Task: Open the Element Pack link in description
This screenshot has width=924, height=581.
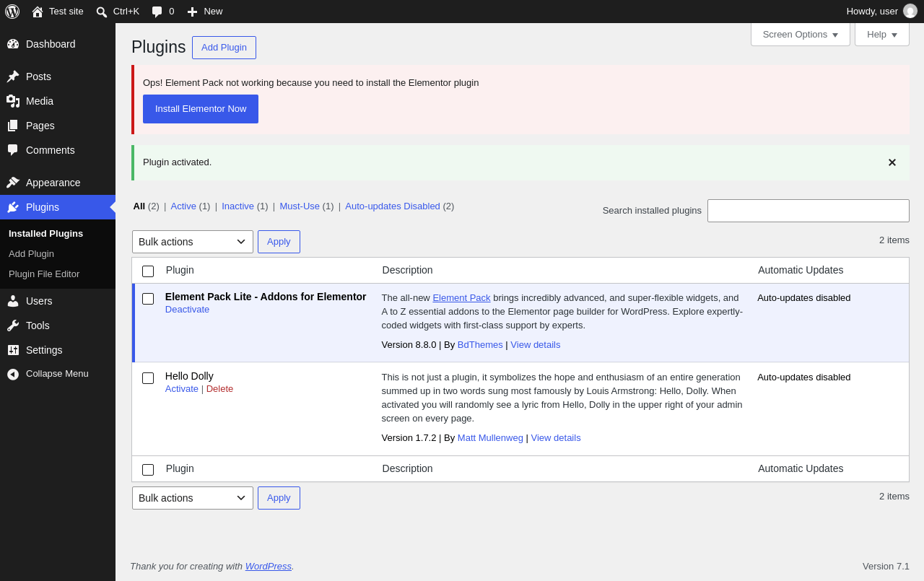Action: [x=461, y=298]
